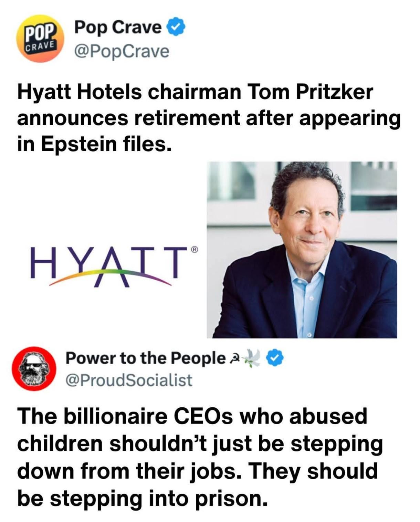420x522 pixels.
Task: Click Power to the People's verified badge
Action: tap(275, 358)
